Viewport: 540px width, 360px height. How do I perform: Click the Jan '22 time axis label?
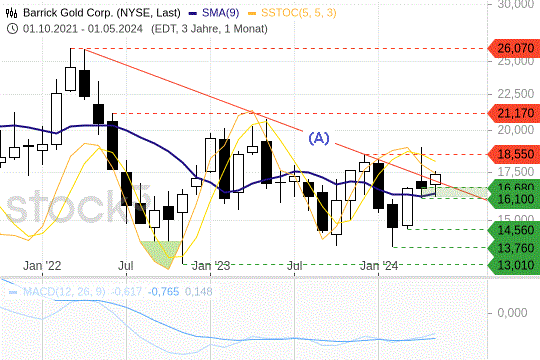(42, 266)
